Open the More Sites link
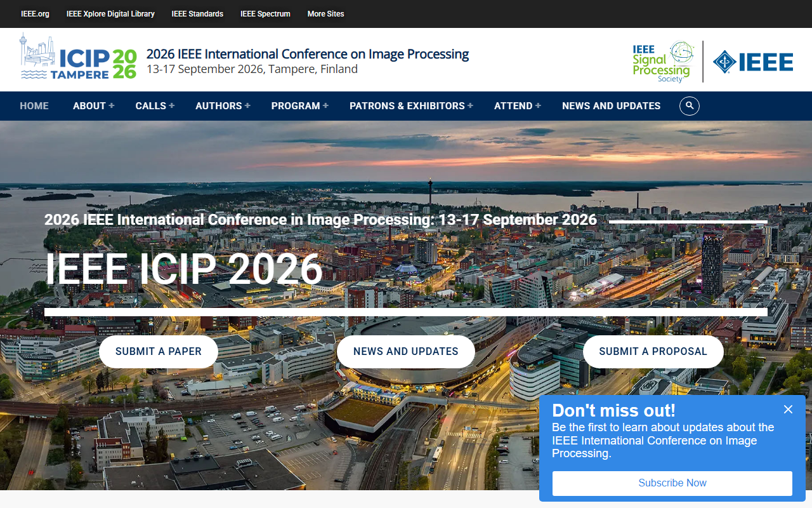This screenshot has height=508, width=812. (325, 14)
